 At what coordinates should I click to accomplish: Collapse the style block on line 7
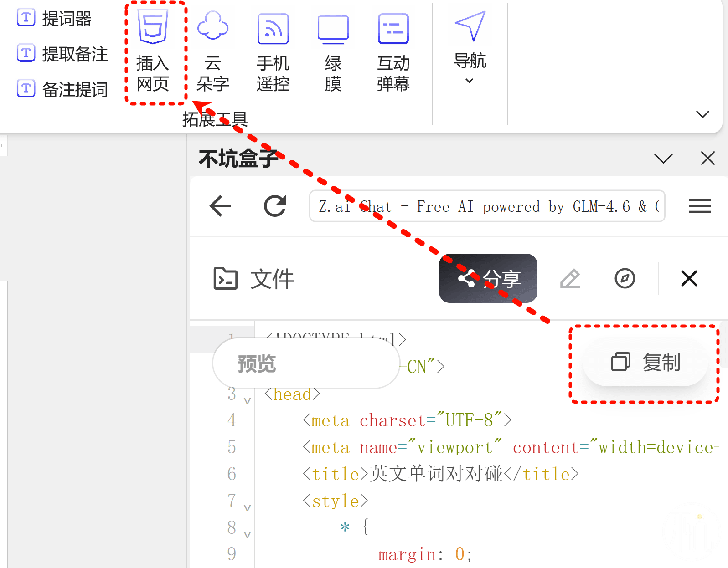pos(247,507)
